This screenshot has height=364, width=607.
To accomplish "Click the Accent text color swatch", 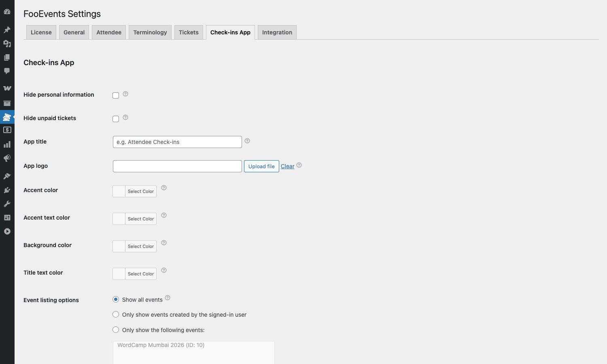I will [x=119, y=219].
